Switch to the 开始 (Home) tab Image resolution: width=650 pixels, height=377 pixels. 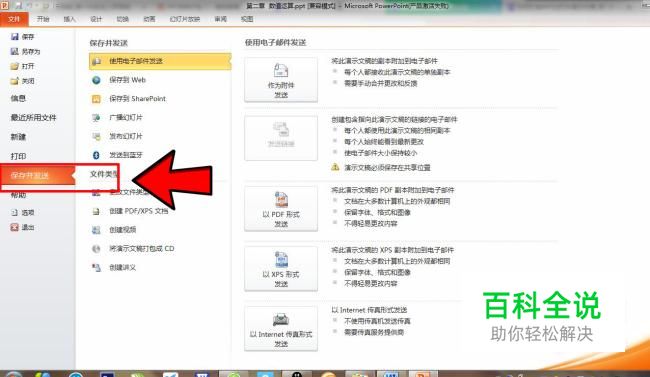tap(43, 19)
